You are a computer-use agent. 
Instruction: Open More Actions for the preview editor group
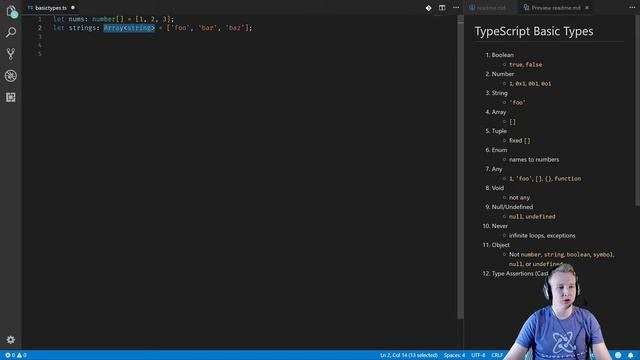[632, 8]
